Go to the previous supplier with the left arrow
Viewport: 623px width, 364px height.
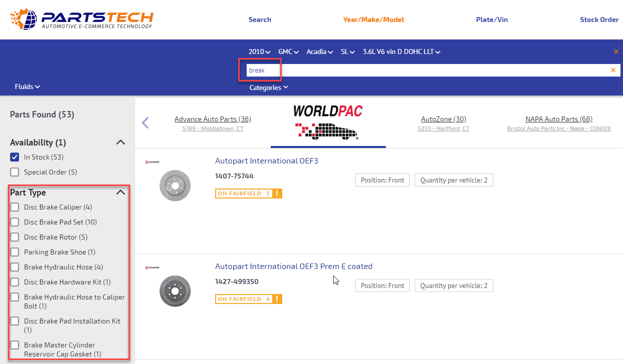tap(145, 122)
